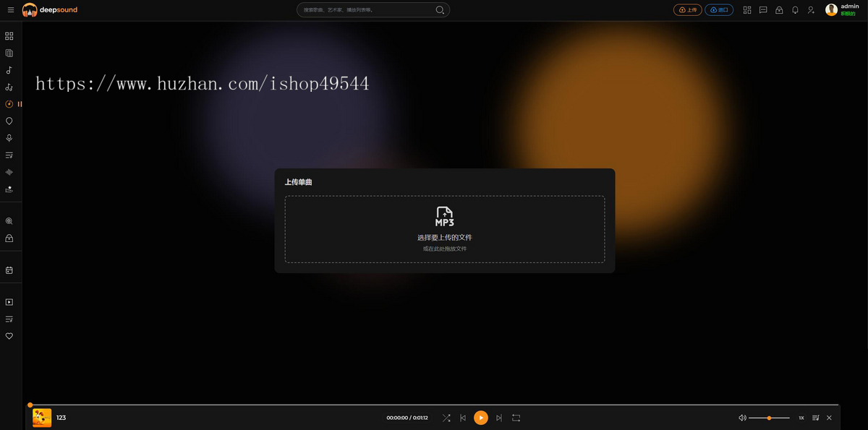Click the 00:00:00 / 0:01:12 time display
868x430 pixels.
pyautogui.click(x=407, y=418)
